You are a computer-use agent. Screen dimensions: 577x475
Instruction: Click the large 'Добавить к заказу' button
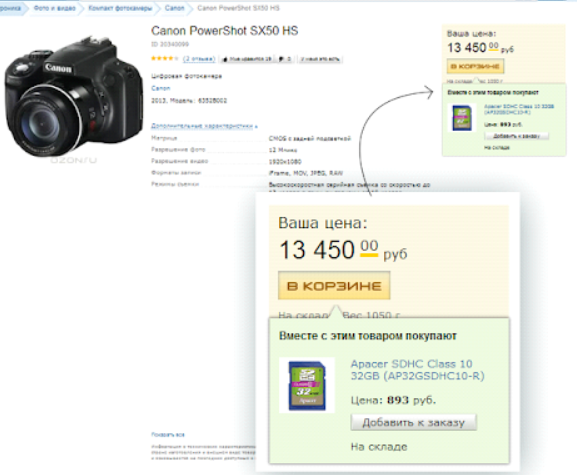pyautogui.click(x=414, y=422)
